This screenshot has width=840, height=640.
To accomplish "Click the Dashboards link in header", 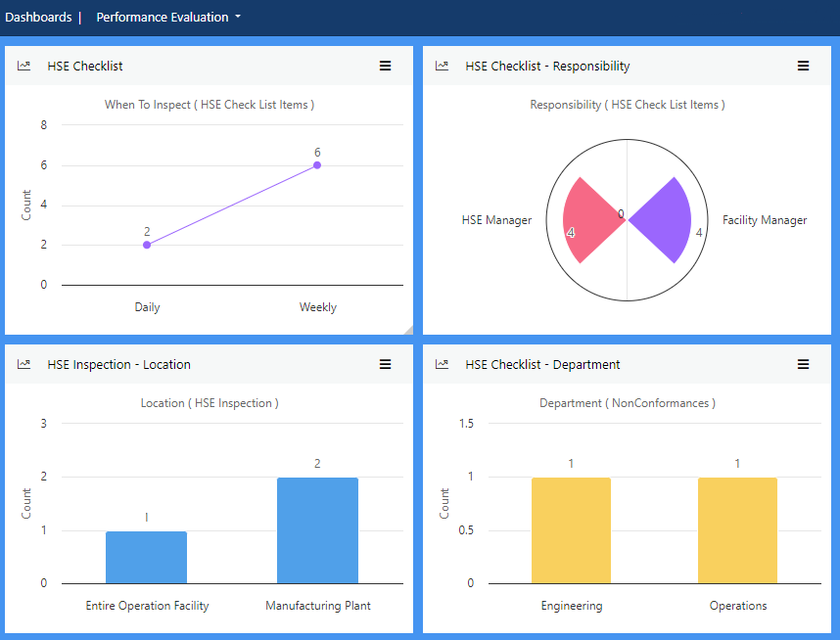I will pyautogui.click(x=38, y=17).
